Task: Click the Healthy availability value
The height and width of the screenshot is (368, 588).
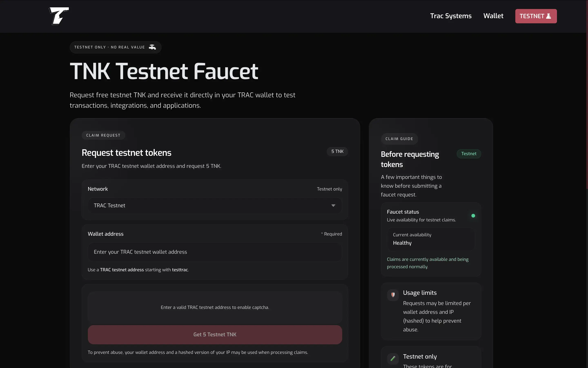Action: [402, 243]
